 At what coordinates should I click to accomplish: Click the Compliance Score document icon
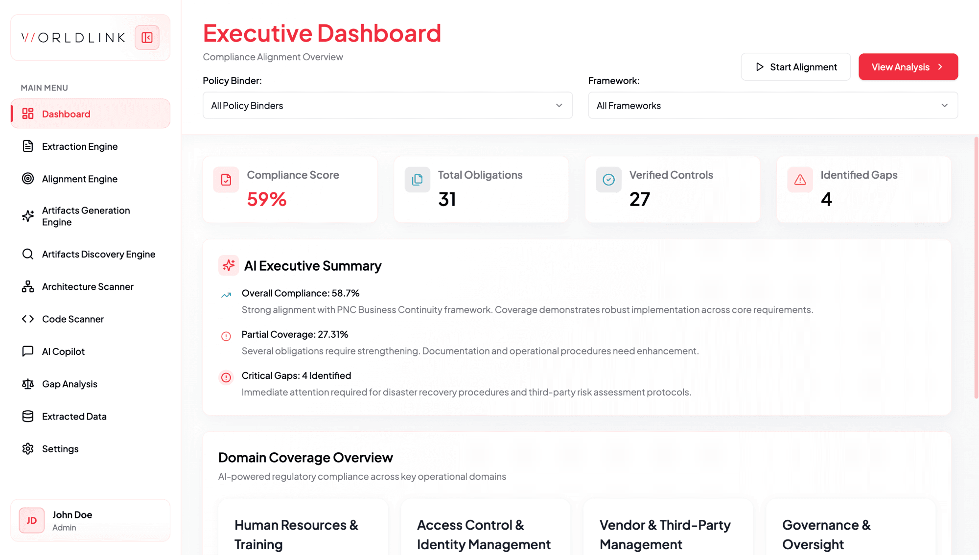226,180
